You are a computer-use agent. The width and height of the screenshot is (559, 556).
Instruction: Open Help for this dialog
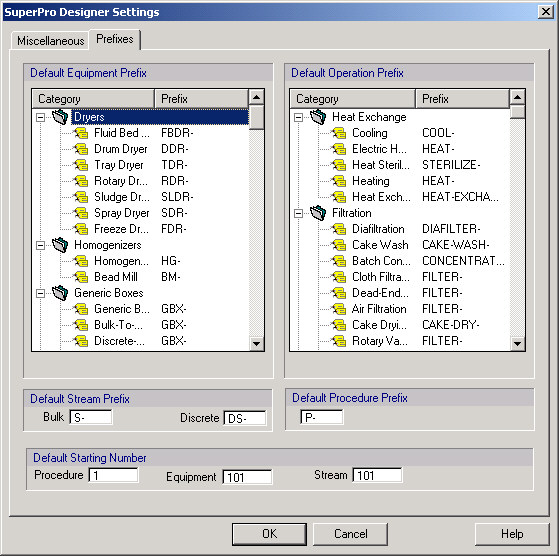[x=512, y=534]
